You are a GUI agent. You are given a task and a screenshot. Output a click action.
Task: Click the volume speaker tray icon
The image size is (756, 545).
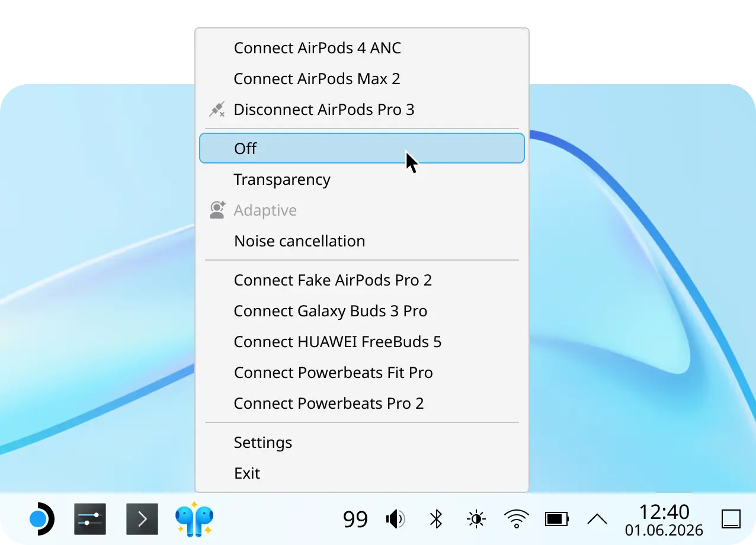point(395,520)
